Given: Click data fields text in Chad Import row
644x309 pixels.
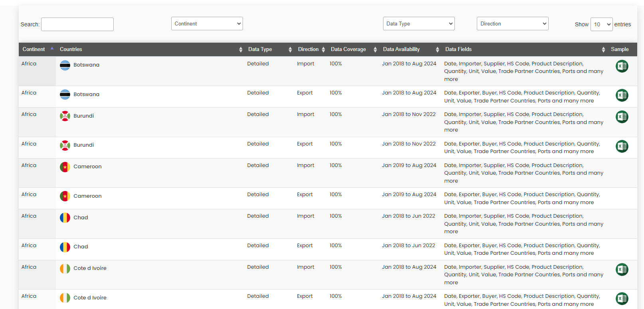Looking at the screenshot, I should click(523, 224).
